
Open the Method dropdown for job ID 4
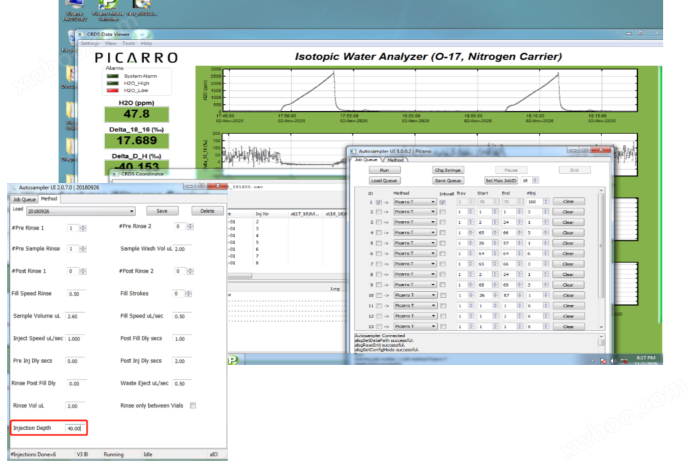(415, 233)
